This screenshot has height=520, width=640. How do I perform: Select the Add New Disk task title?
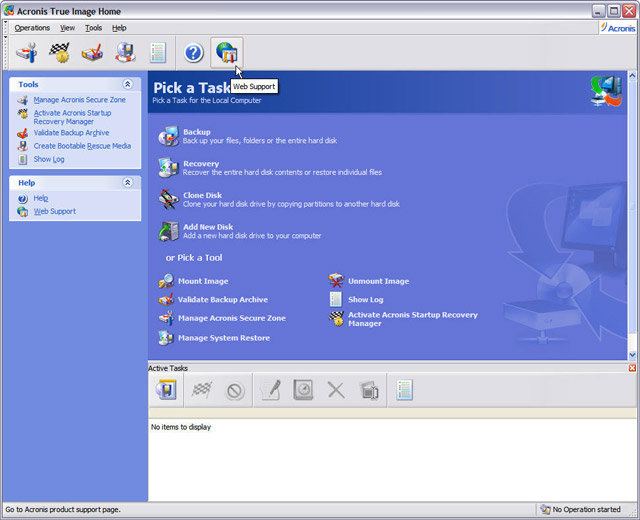208,227
